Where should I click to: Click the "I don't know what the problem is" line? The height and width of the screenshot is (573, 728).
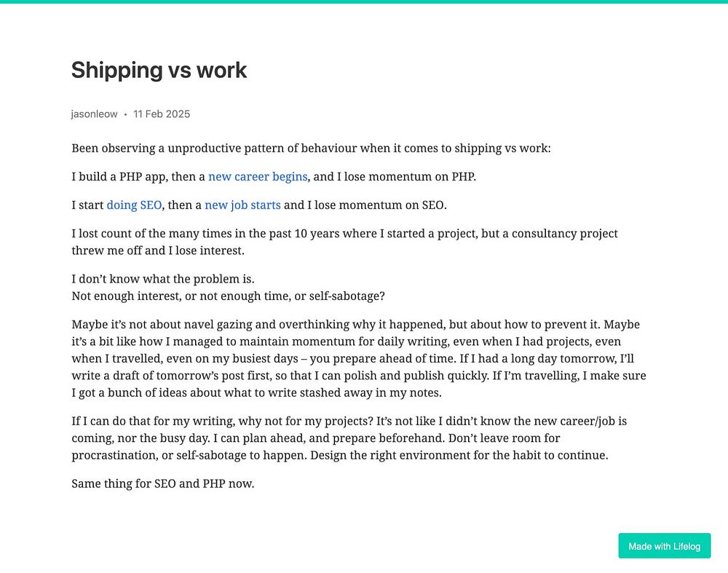coord(163,279)
